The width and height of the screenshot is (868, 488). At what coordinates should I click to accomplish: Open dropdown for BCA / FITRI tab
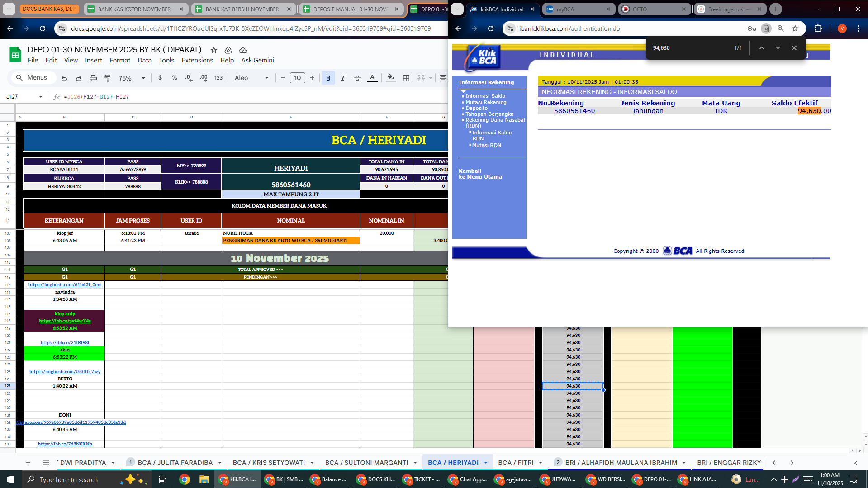click(541, 463)
